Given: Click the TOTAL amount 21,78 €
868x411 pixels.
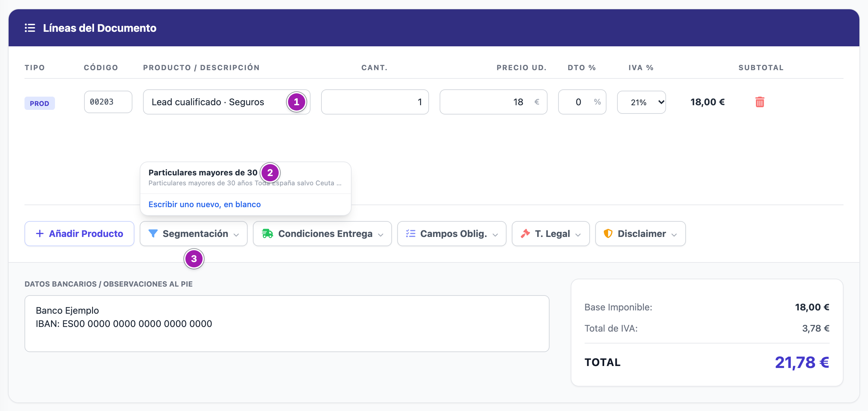Looking at the screenshot, I should point(801,362).
